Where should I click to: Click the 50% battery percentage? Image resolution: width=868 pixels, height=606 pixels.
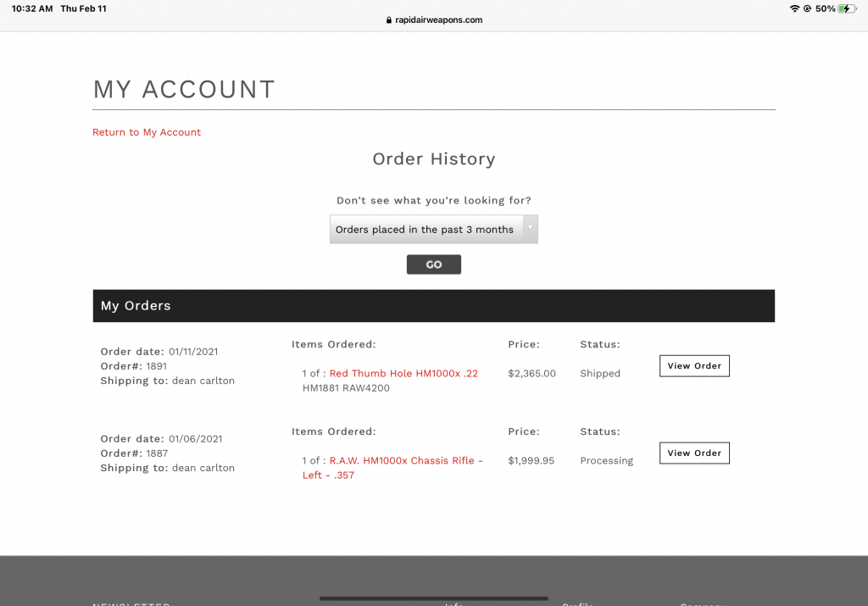[x=825, y=8]
